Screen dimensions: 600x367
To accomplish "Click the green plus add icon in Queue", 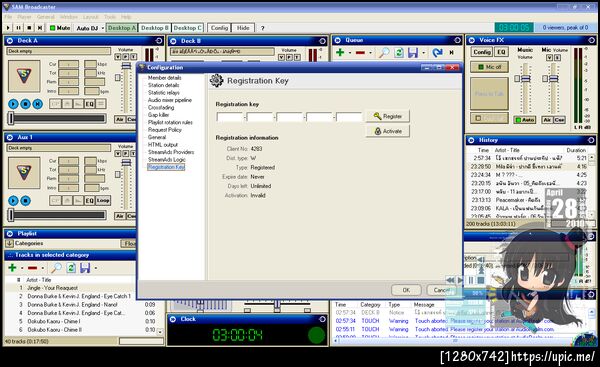I will (x=340, y=52).
